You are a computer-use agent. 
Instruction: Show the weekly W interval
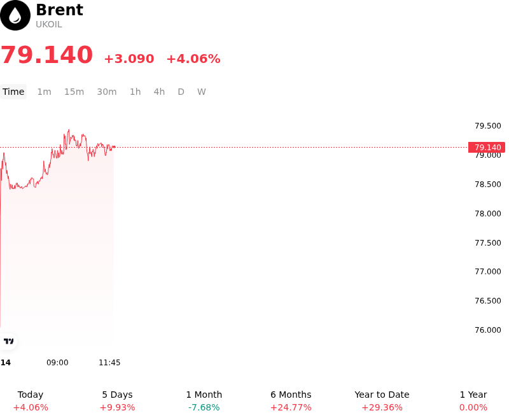(x=202, y=92)
